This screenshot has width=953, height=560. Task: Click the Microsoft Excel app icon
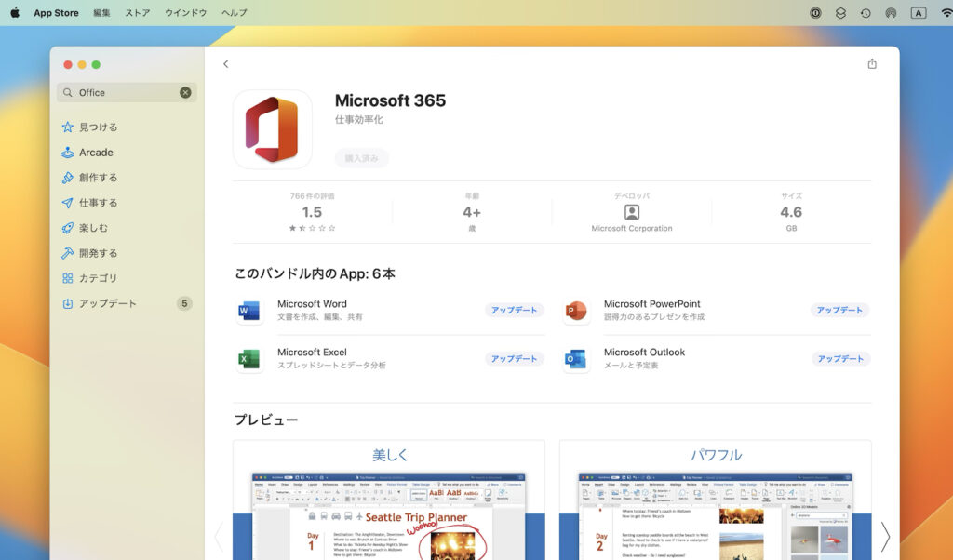tap(248, 357)
